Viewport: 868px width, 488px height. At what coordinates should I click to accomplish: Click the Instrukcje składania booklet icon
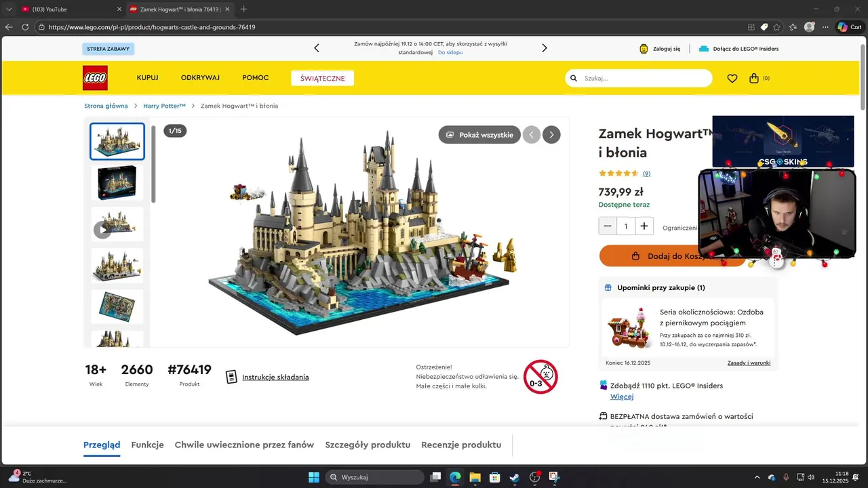tap(231, 377)
